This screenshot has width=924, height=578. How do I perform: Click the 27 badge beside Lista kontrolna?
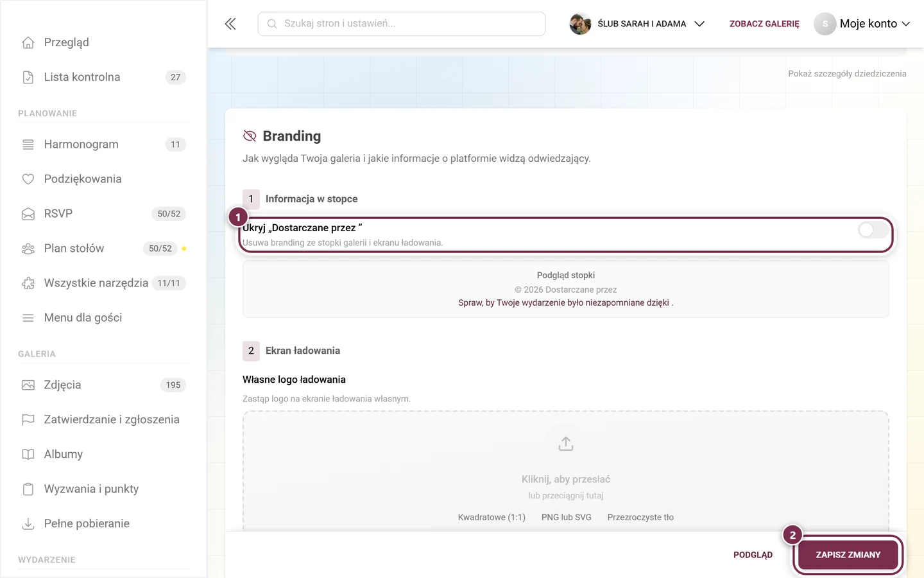tap(175, 77)
